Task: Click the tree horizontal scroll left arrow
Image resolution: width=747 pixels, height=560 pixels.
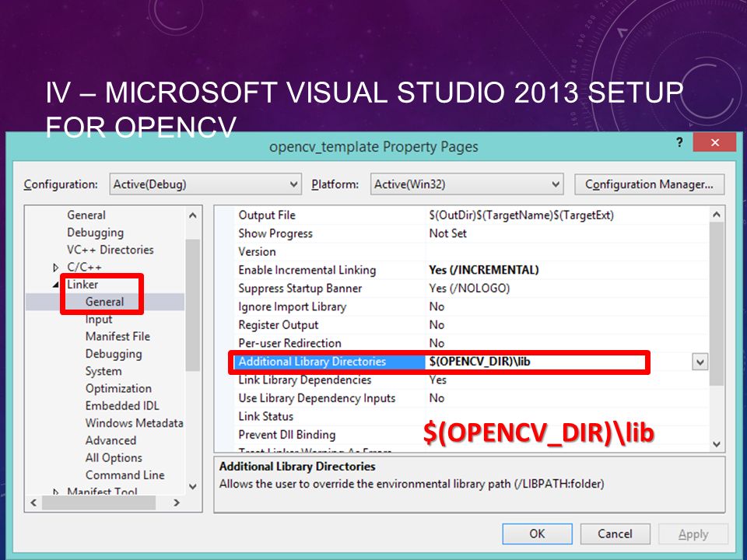Action: [x=33, y=502]
